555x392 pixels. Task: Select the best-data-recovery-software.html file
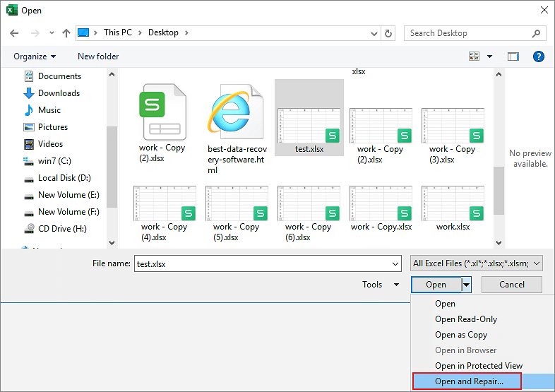tap(237, 129)
